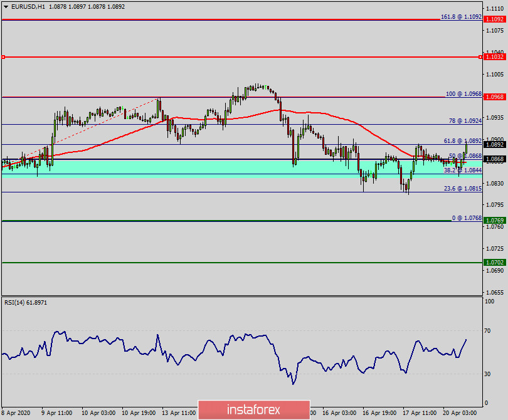
Task: Click the EURUSD symbol triangle icon
Action: tap(8, 6)
